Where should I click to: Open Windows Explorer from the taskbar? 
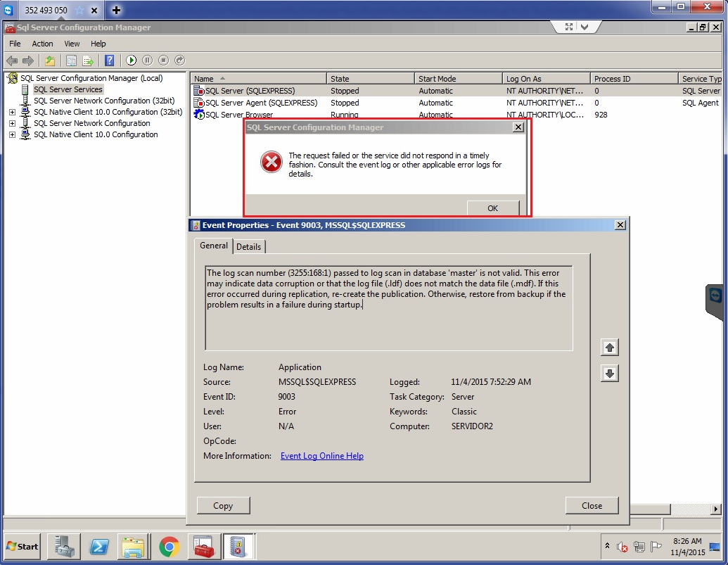pos(134,547)
